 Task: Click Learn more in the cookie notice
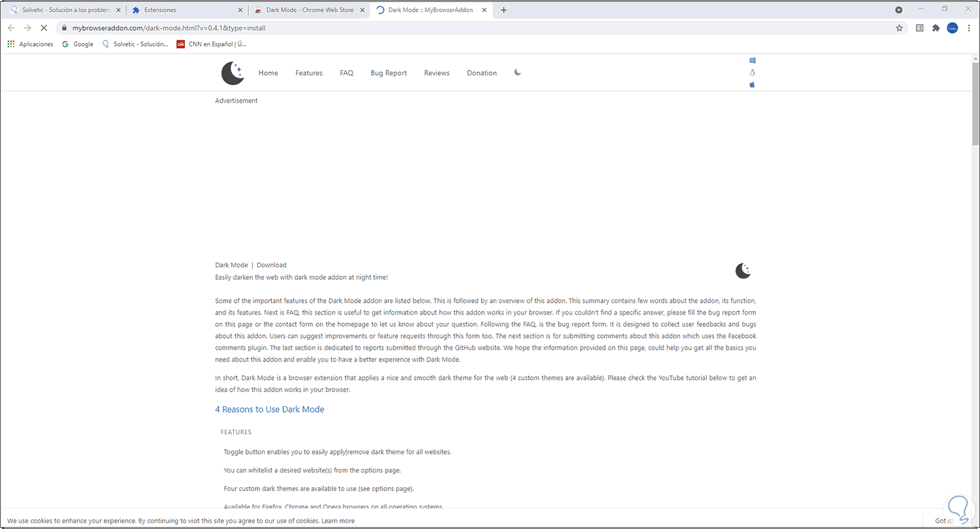[x=338, y=520]
